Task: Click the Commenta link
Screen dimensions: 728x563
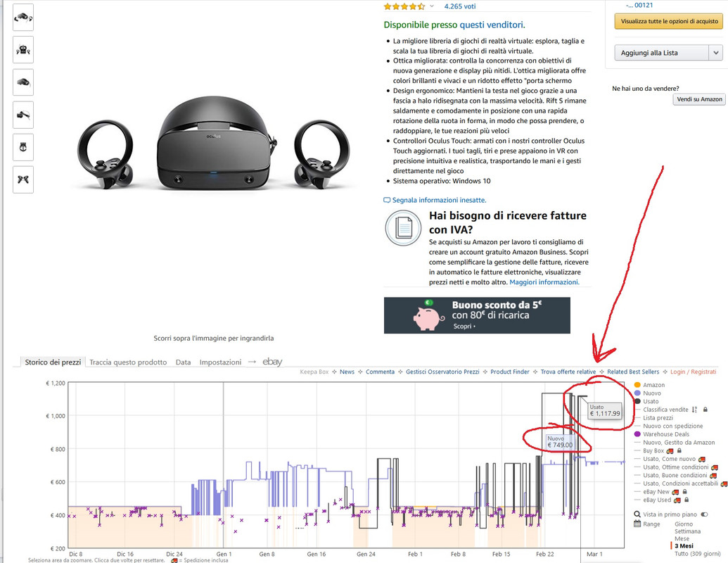Action: [x=381, y=372]
